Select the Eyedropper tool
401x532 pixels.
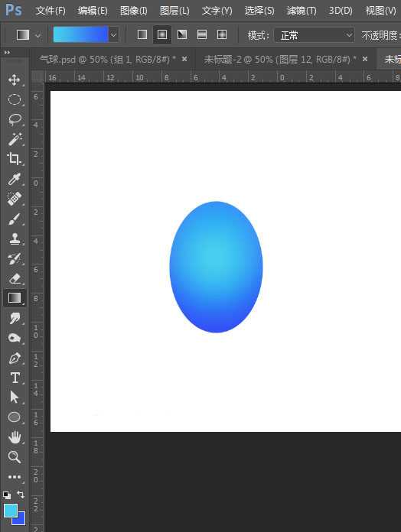(x=15, y=179)
